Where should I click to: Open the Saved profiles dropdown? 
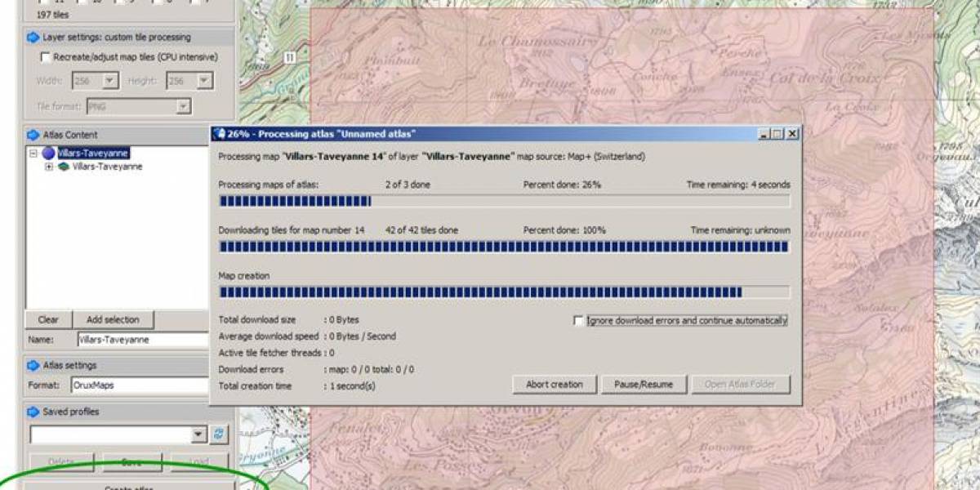(x=199, y=434)
